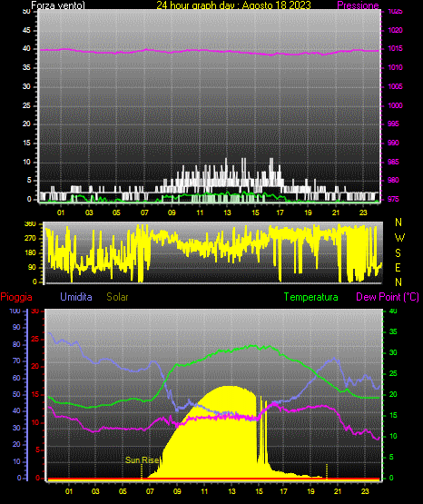Click the 35 value on the temperature axis

[393, 332]
